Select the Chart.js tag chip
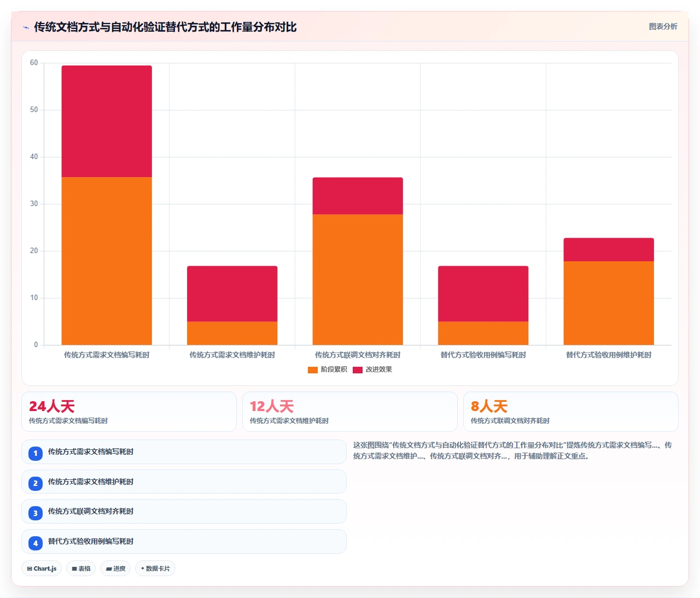The height and width of the screenshot is (598, 700). click(x=42, y=568)
